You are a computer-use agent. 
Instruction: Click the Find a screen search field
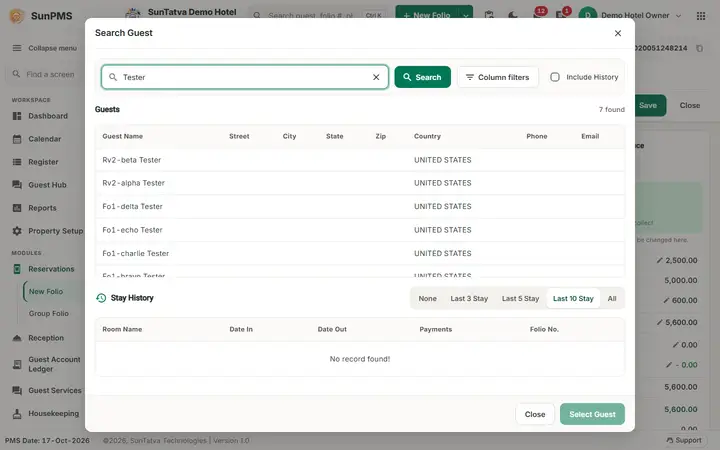(46, 74)
